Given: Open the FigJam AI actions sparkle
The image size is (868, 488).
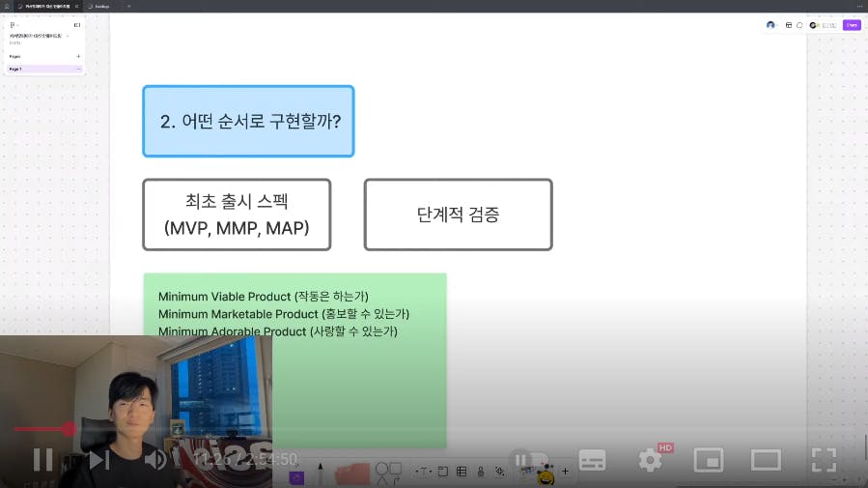Looking at the screenshot, I should click(x=500, y=472).
